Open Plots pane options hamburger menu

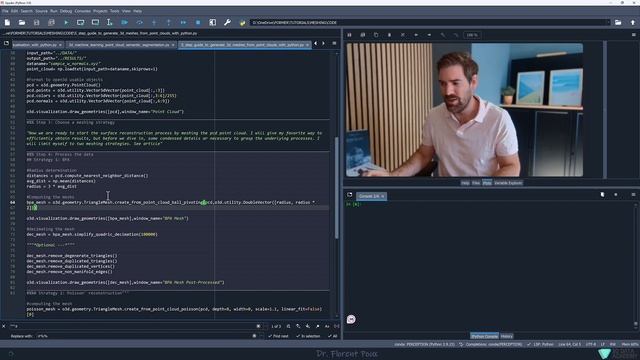(633, 35)
